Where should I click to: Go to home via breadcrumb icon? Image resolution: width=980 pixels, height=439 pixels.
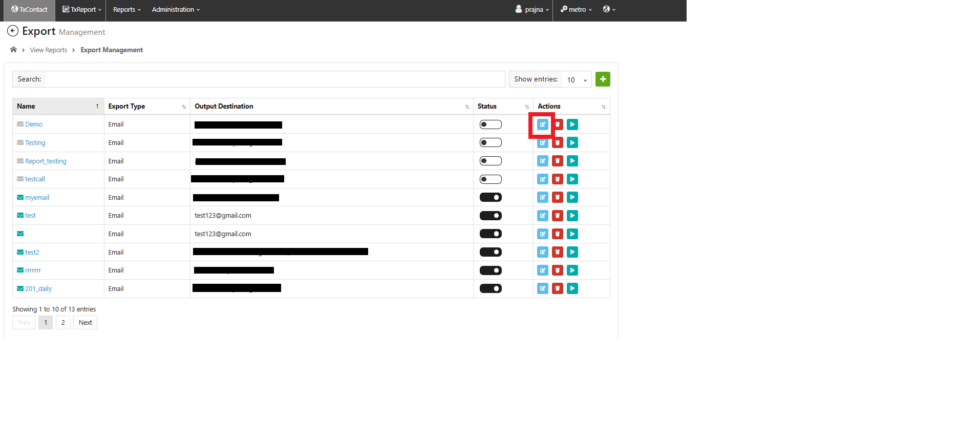(13, 50)
